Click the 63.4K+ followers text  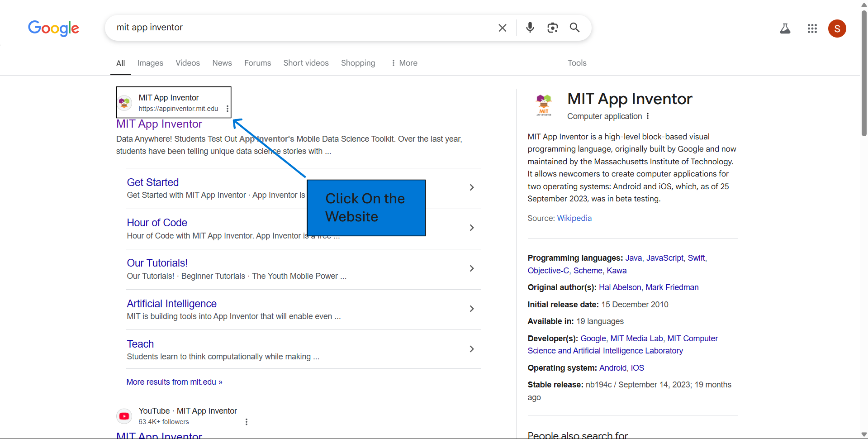pyautogui.click(x=164, y=422)
